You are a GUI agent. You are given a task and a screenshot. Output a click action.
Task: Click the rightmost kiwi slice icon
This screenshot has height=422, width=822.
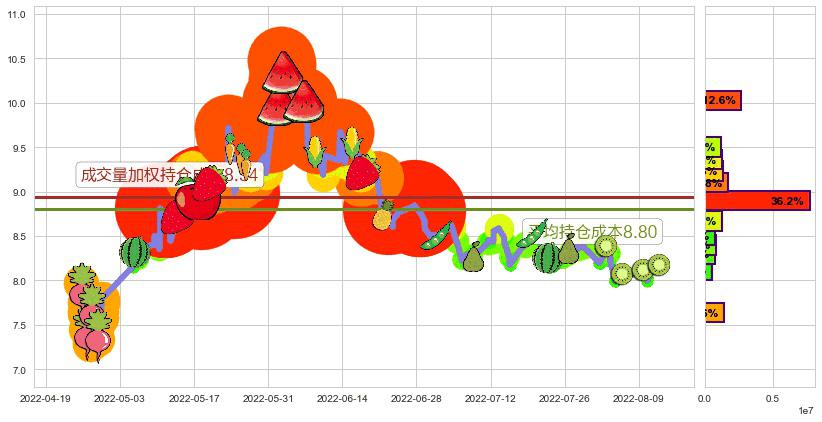coord(658,265)
